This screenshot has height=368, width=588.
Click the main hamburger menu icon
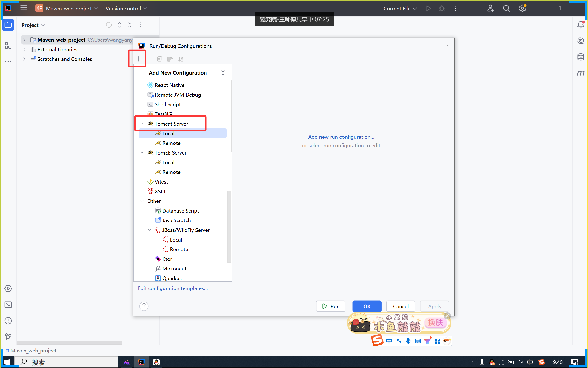coord(24,8)
